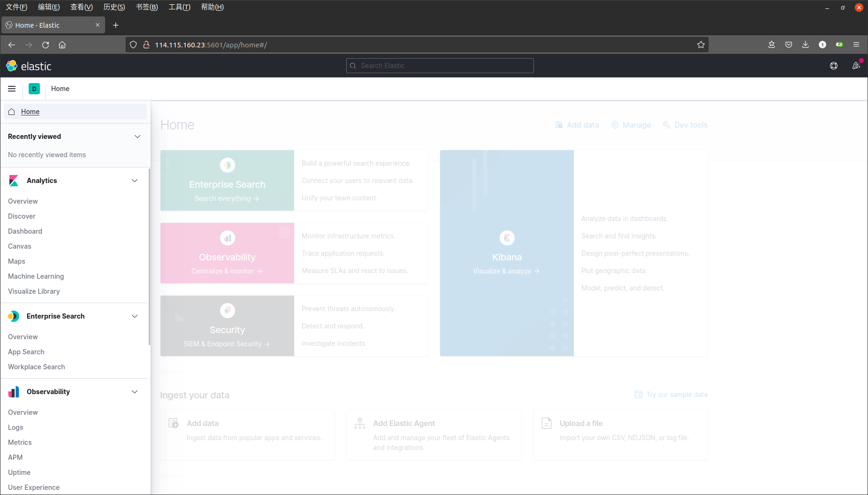The image size is (868, 495).
Task: Open Visualize Library in sidebar
Action: 34,291
